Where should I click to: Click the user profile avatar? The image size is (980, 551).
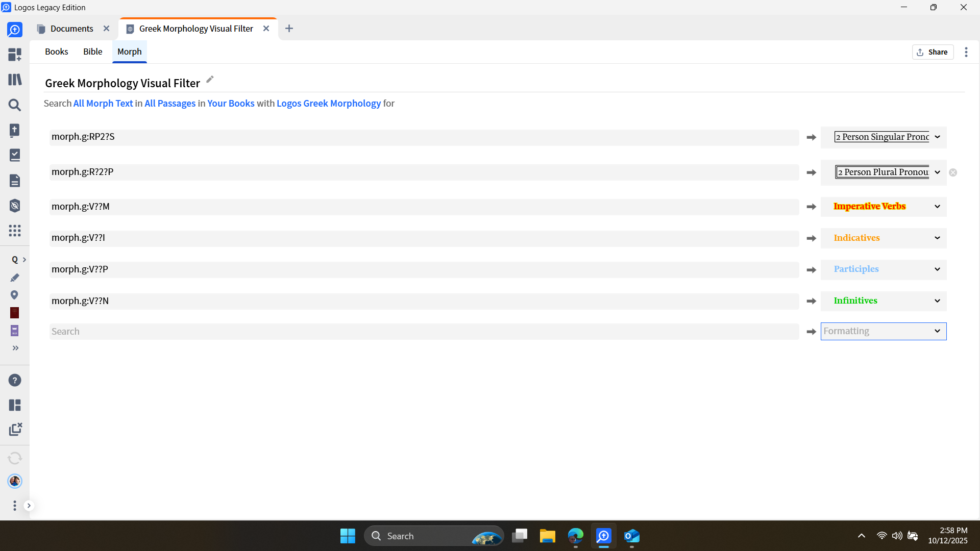point(15,481)
